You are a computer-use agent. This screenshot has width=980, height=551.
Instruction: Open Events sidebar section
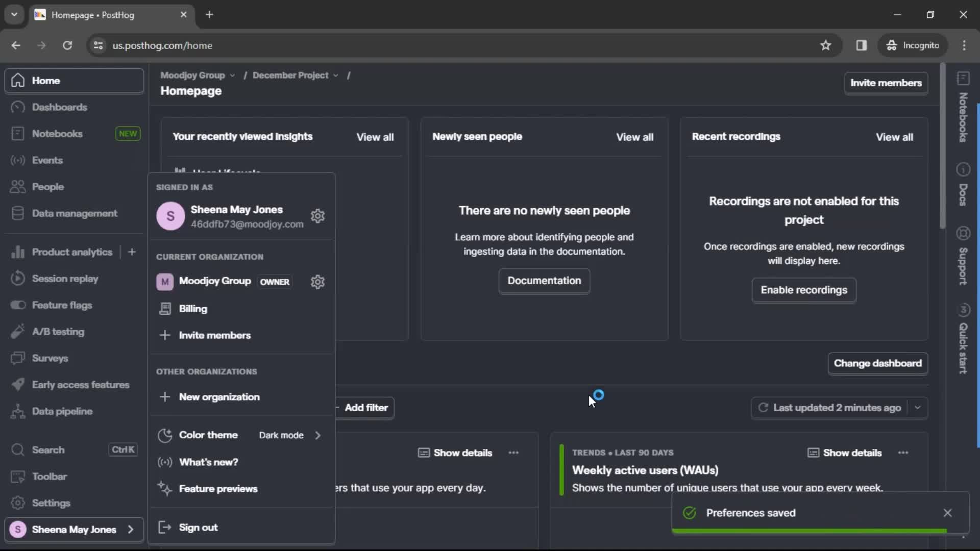click(47, 160)
